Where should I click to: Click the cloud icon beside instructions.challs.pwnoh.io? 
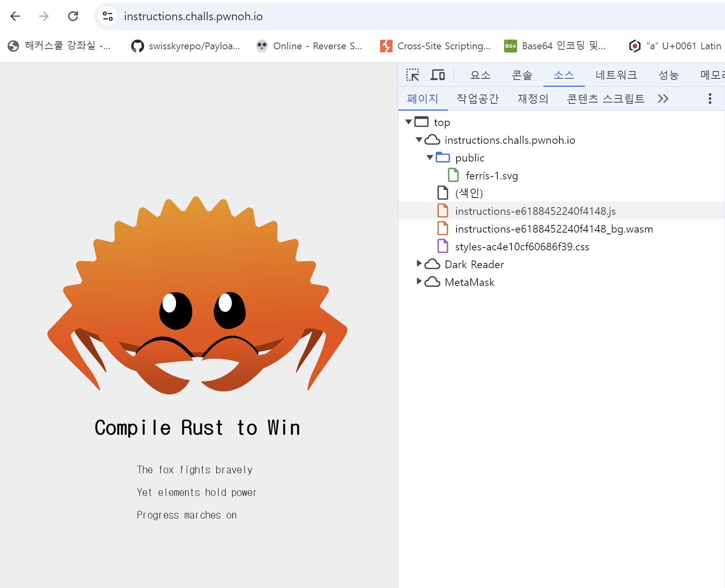[x=432, y=140]
